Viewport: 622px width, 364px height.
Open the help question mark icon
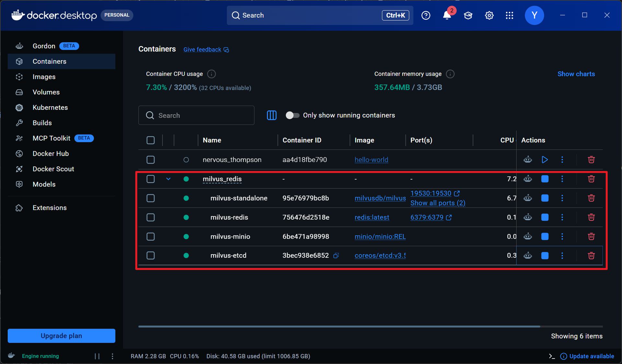(426, 15)
